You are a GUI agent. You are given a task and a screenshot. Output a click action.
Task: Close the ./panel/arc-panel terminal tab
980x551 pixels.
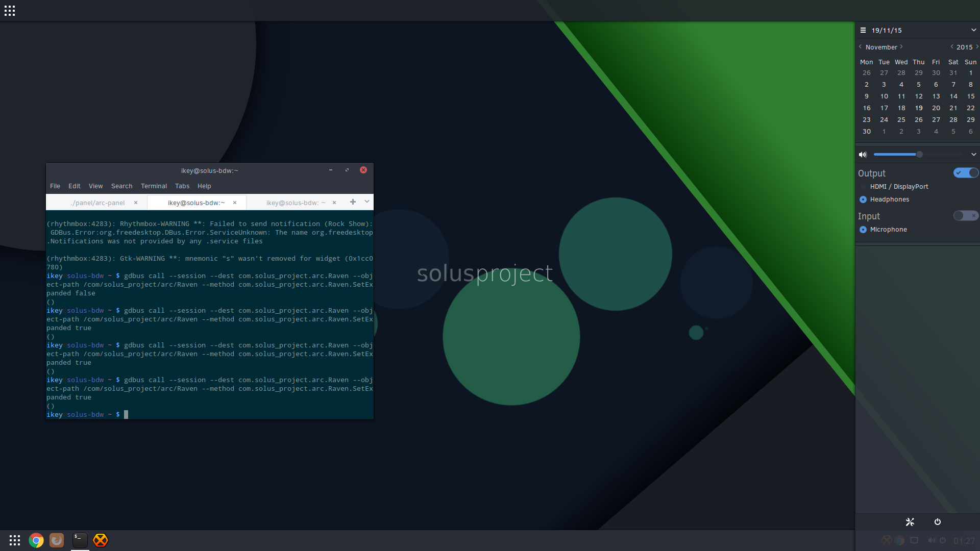136,203
